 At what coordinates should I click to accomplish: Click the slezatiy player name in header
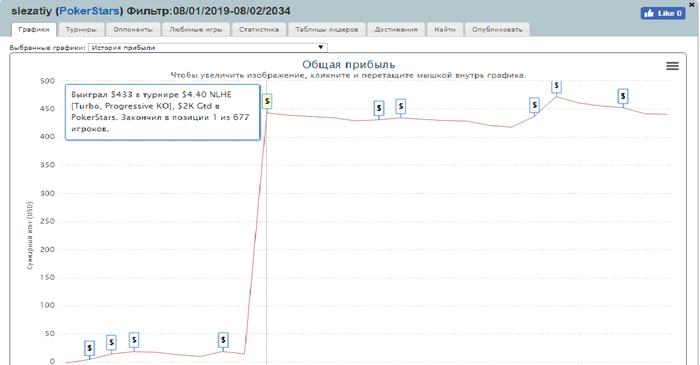pos(31,11)
